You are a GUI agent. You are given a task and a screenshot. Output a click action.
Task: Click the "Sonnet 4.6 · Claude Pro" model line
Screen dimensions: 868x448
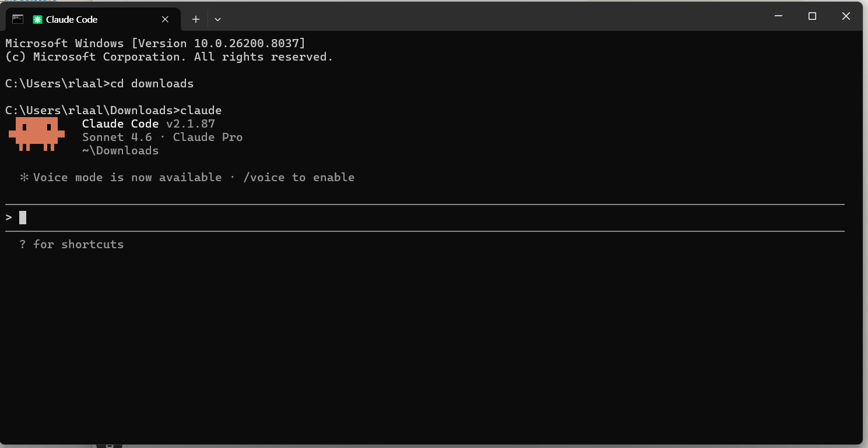162,137
